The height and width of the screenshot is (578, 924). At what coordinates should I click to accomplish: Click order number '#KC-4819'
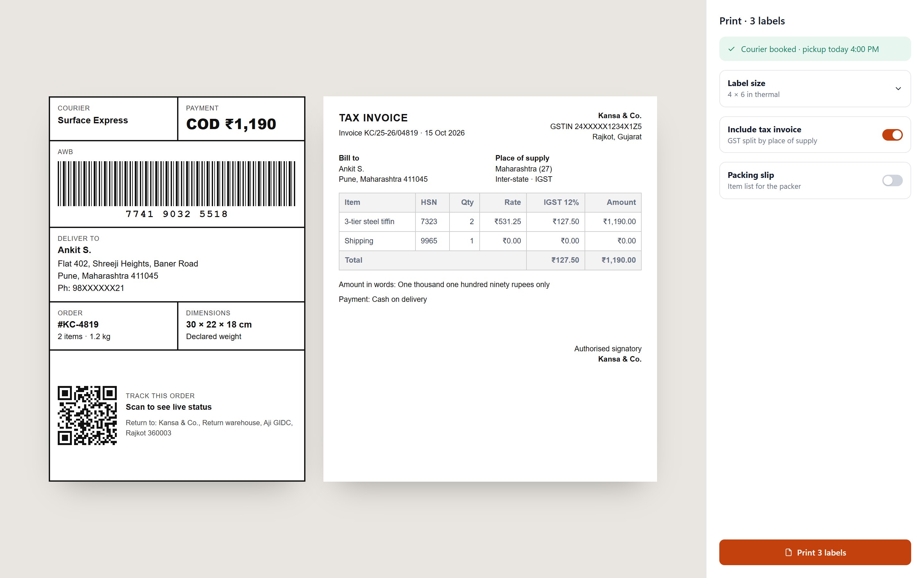(x=78, y=325)
